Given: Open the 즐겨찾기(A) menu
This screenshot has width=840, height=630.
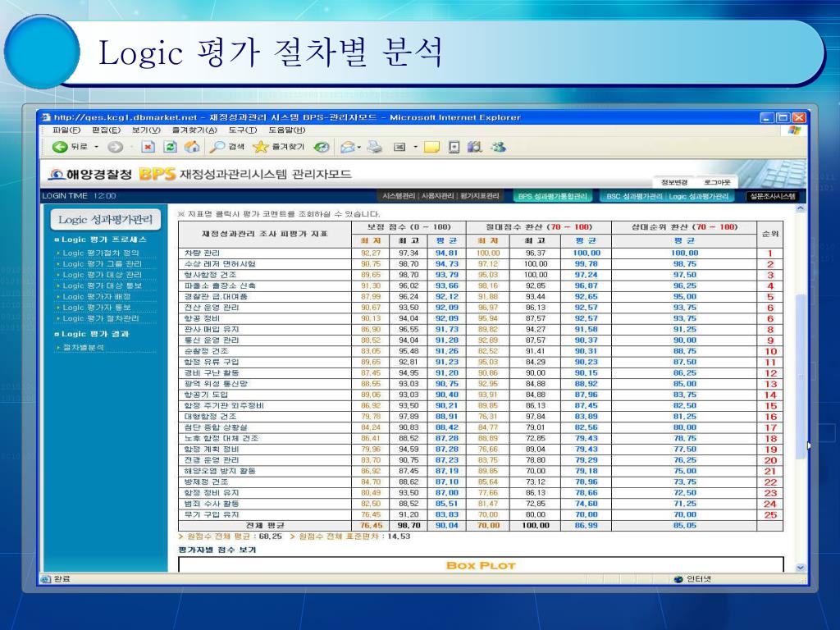Looking at the screenshot, I should [x=194, y=130].
